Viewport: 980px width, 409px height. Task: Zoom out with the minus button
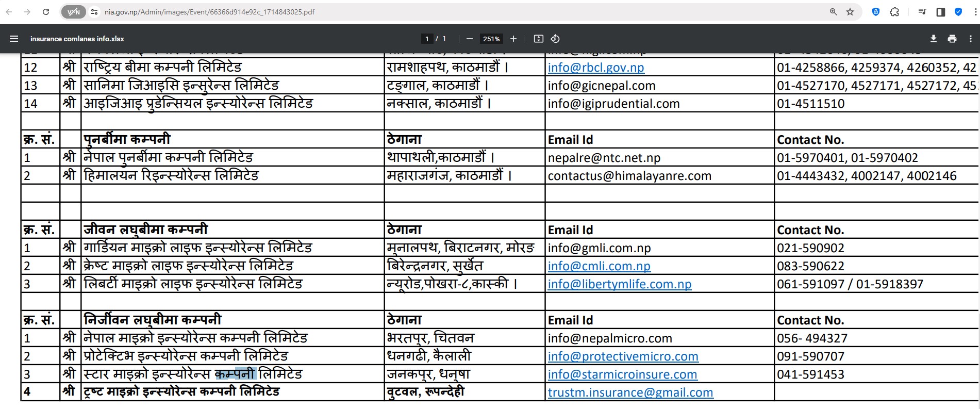469,39
